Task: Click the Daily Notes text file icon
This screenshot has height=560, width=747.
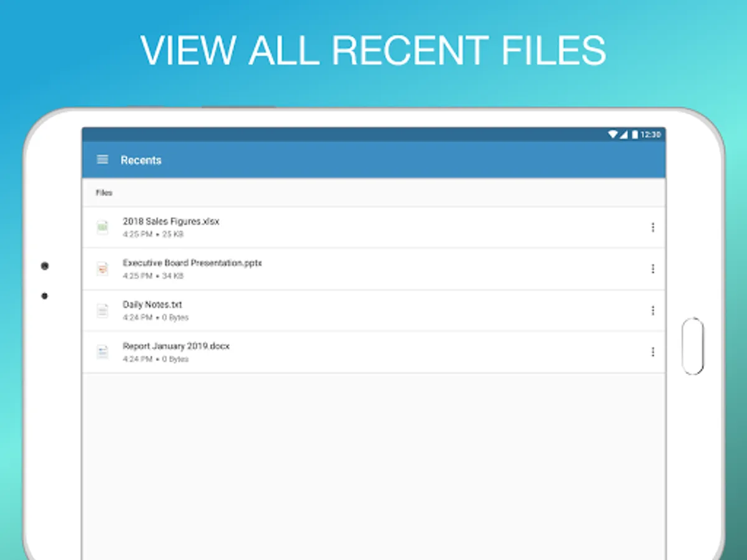Action: (103, 310)
